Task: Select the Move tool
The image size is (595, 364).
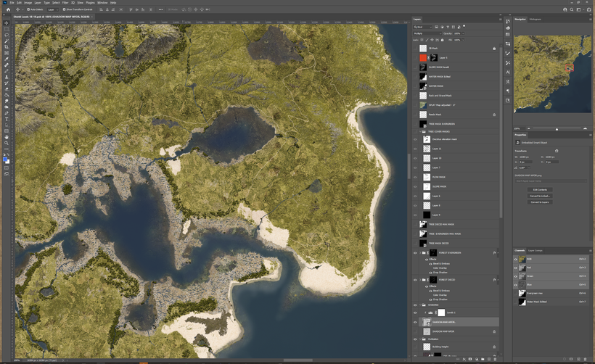Action: pyautogui.click(x=7, y=23)
